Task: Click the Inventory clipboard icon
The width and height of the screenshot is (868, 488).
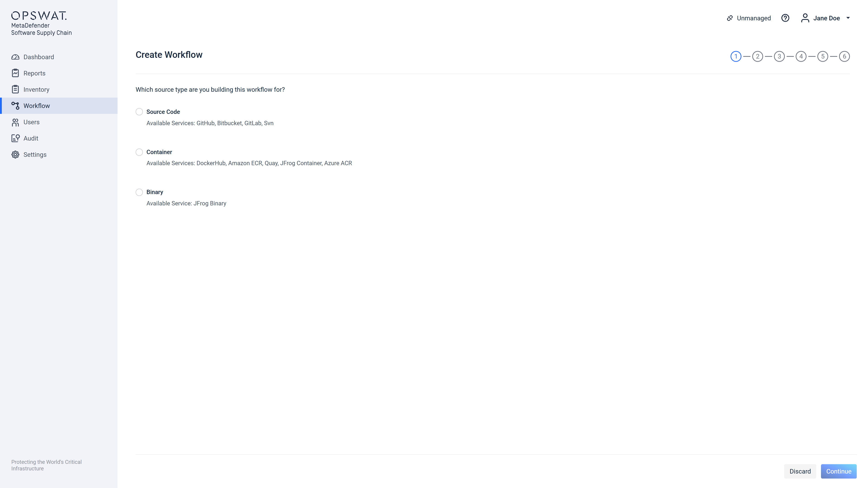Action: click(x=15, y=89)
